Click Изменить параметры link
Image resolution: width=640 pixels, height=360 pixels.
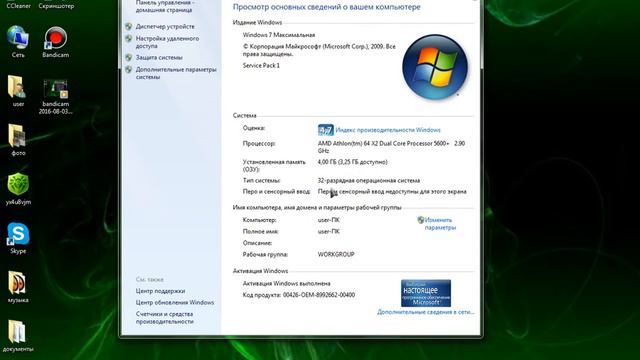[x=440, y=224]
